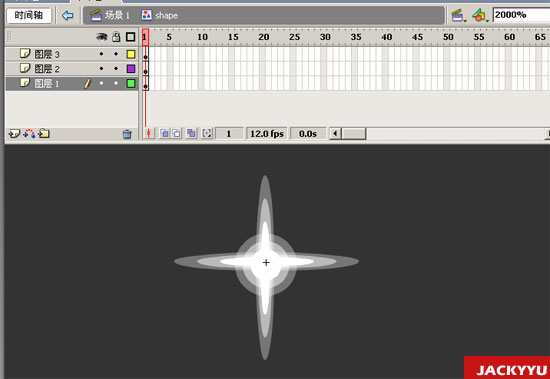This screenshot has width=550, height=379.
Task: Toggle all layers visibility eye icon
Action: click(x=102, y=37)
